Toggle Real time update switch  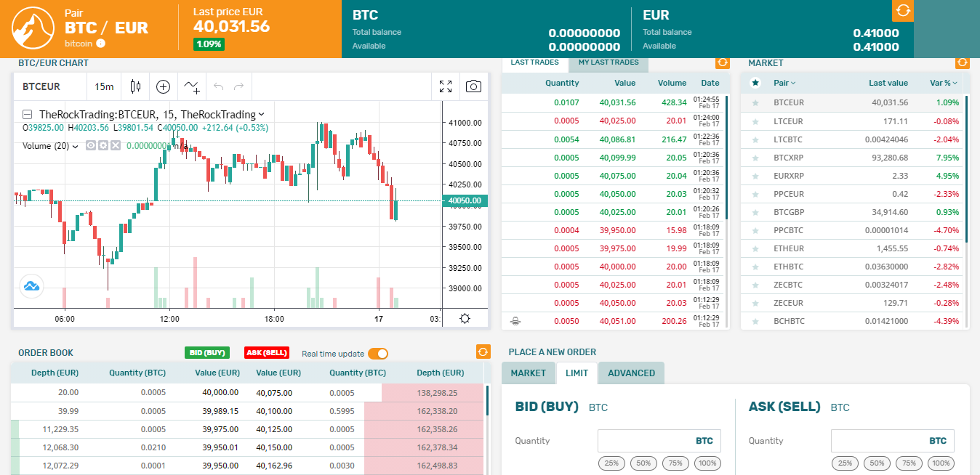[378, 354]
